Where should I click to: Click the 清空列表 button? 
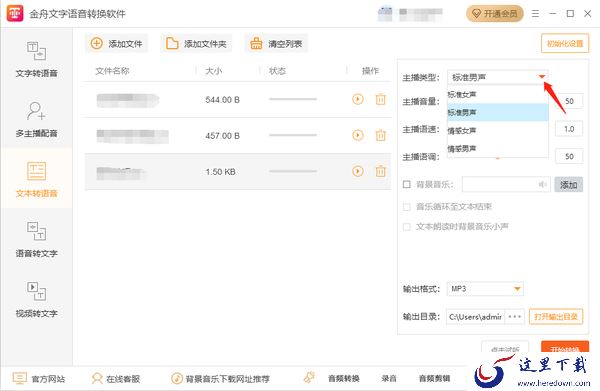point(276,44)
